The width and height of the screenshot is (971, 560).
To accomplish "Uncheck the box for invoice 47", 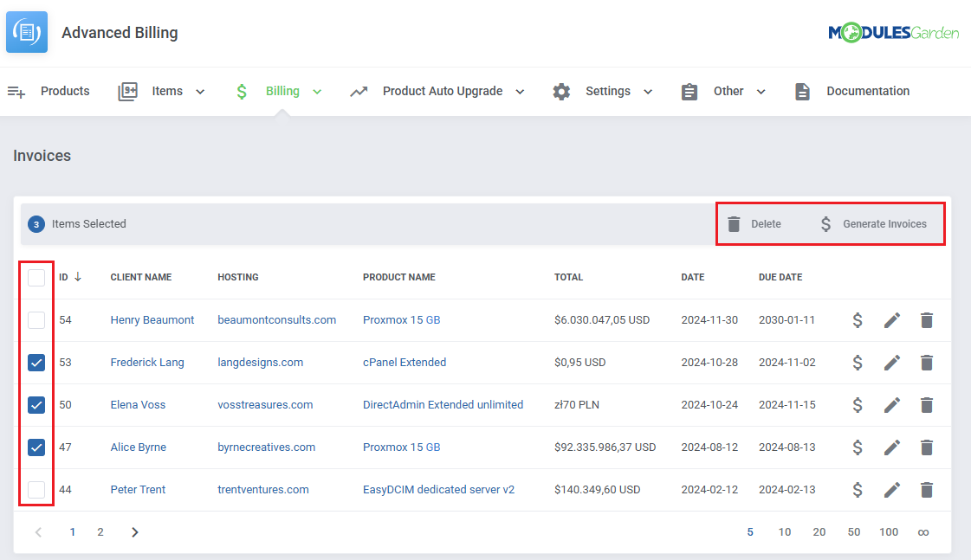I will [36, 447].
